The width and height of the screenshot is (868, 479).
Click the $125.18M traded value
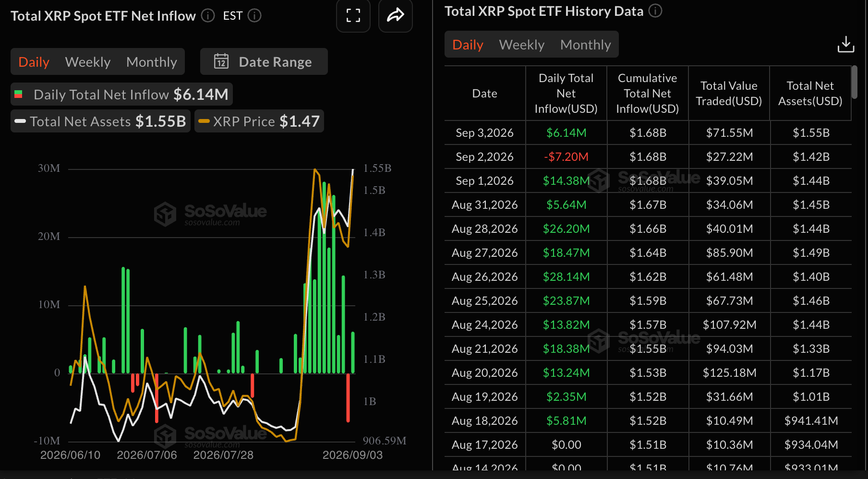[730, 373]
